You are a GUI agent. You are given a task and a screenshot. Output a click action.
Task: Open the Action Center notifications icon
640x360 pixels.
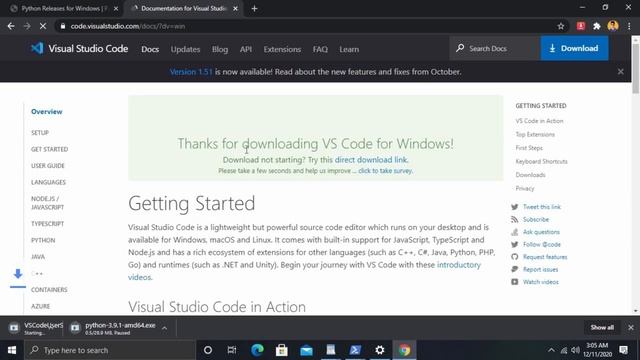click(x=623, y=350)
